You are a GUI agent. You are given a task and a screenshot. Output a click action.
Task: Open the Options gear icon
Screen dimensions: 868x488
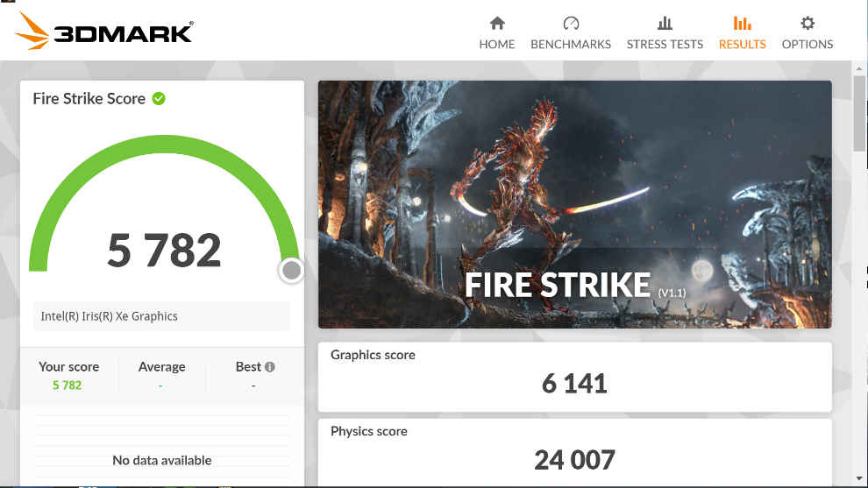(x=808, y=24)
